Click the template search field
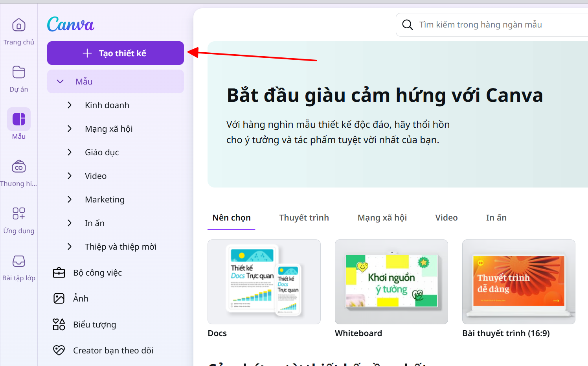588x366 pixels. [491, 24]
